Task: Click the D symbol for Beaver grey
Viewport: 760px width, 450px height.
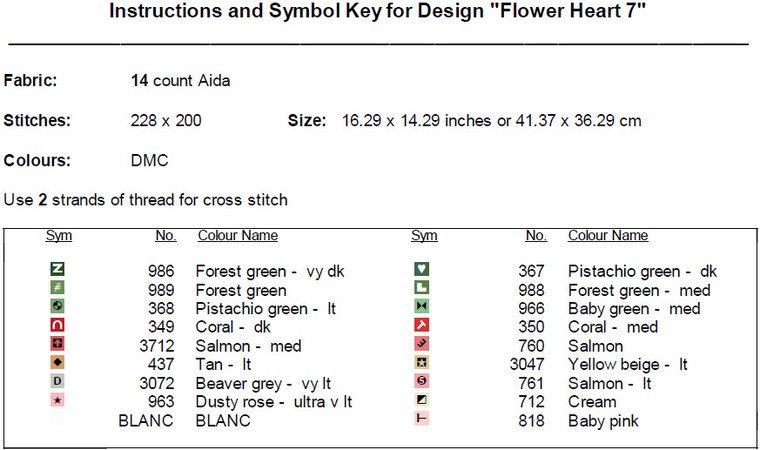Action: click(x=57, y=382)
